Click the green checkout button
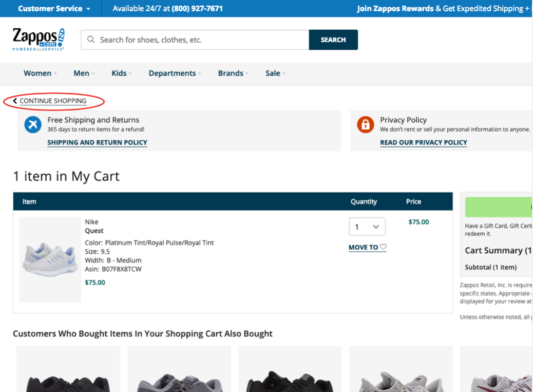The image size is (533, 392). [x=498, y=207]
